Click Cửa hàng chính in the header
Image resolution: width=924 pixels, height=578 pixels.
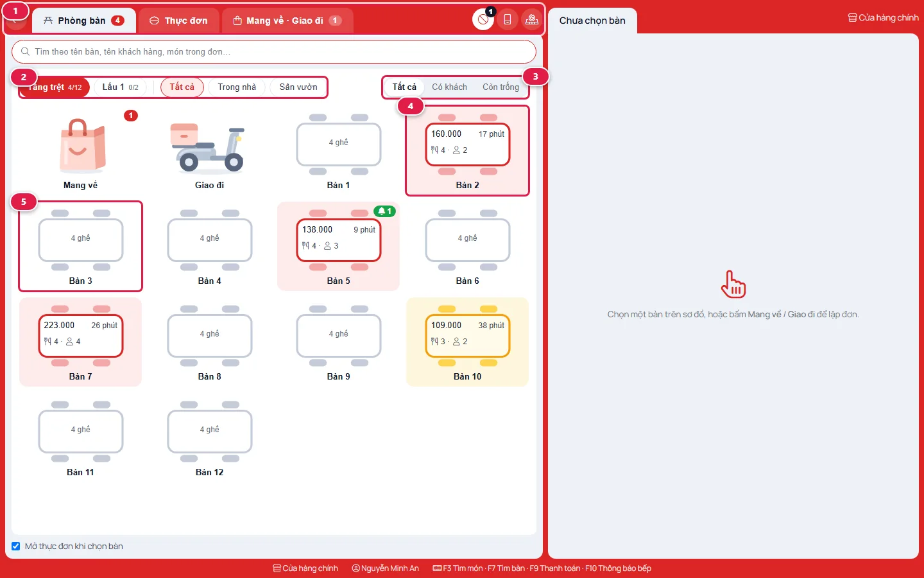pyautogui.click(x=884, y=18)
